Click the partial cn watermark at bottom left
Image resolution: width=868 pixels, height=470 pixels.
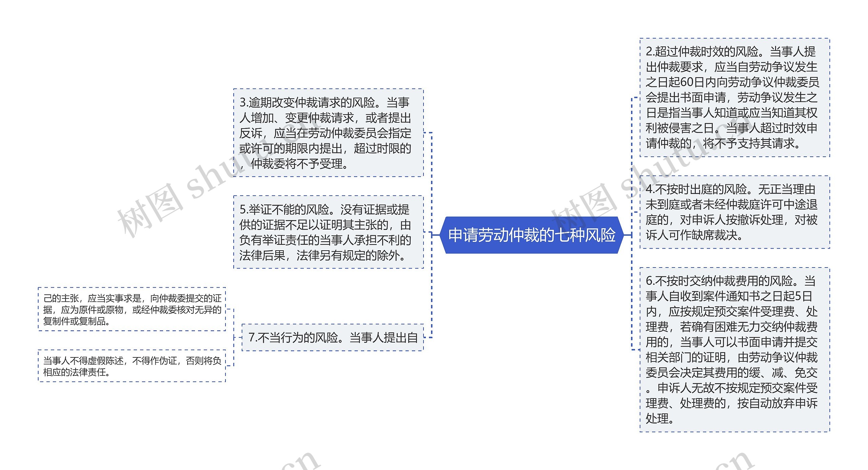point(302,461)
